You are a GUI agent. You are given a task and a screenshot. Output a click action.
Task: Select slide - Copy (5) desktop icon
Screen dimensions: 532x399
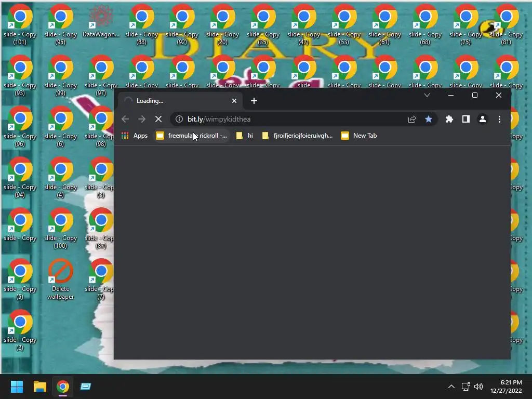pyautogui.click(x=20, y=279)
